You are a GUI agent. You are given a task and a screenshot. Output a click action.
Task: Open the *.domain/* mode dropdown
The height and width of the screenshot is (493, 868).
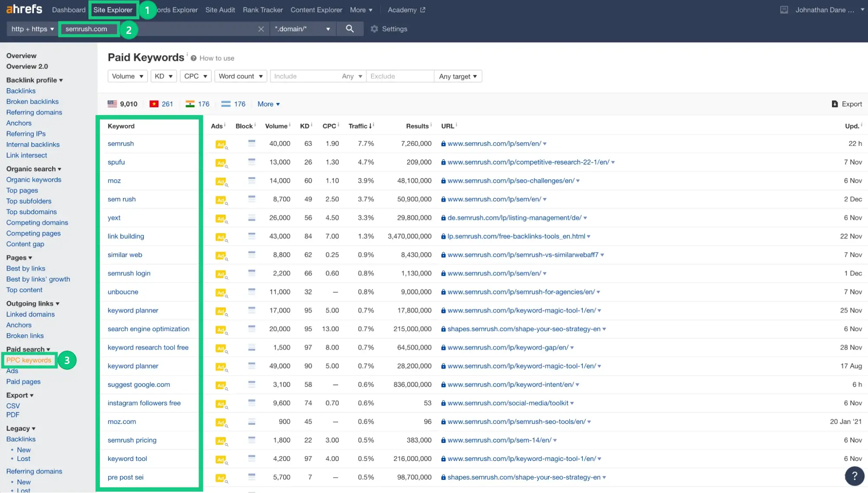pos(302,29)
